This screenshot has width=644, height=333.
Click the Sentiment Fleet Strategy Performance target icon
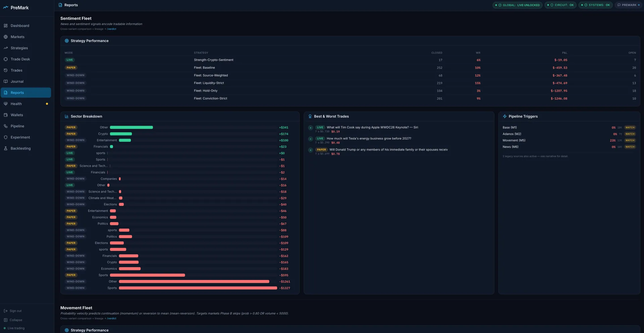click(x=66, y=41)
